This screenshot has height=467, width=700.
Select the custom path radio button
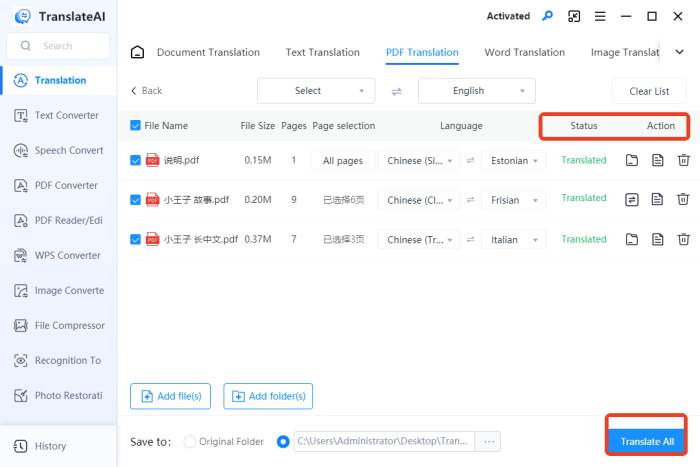(x=283, y=442)
